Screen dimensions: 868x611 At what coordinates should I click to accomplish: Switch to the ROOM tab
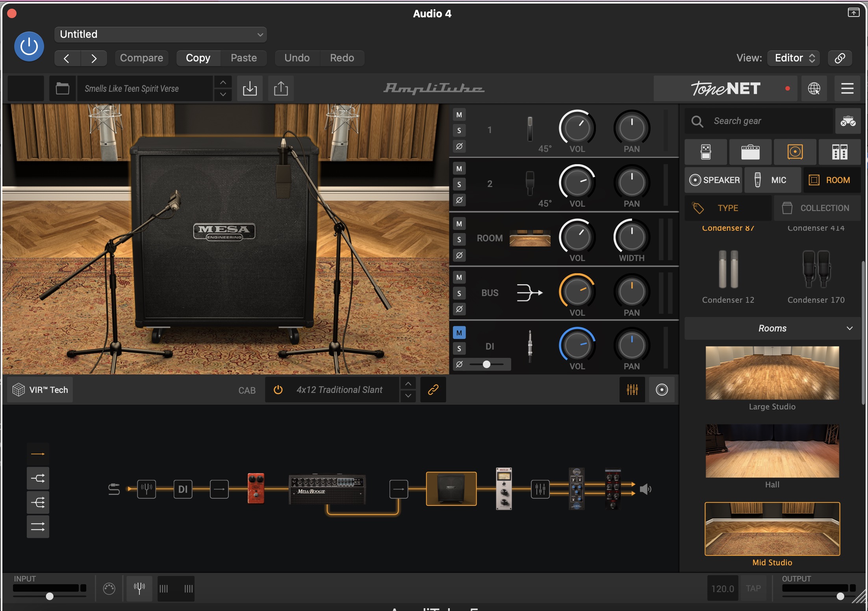tap(832, 180)
